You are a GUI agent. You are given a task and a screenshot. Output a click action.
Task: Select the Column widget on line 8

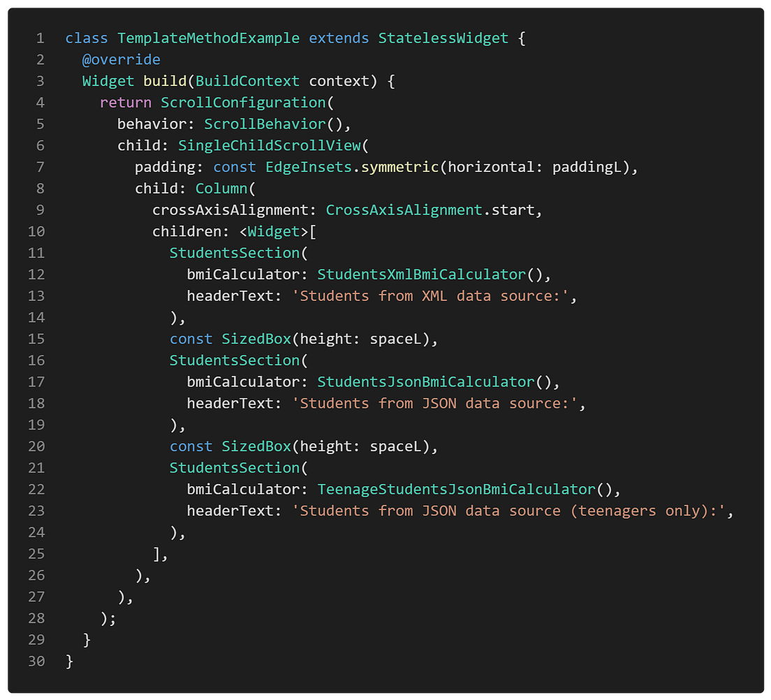click(221, 188)
